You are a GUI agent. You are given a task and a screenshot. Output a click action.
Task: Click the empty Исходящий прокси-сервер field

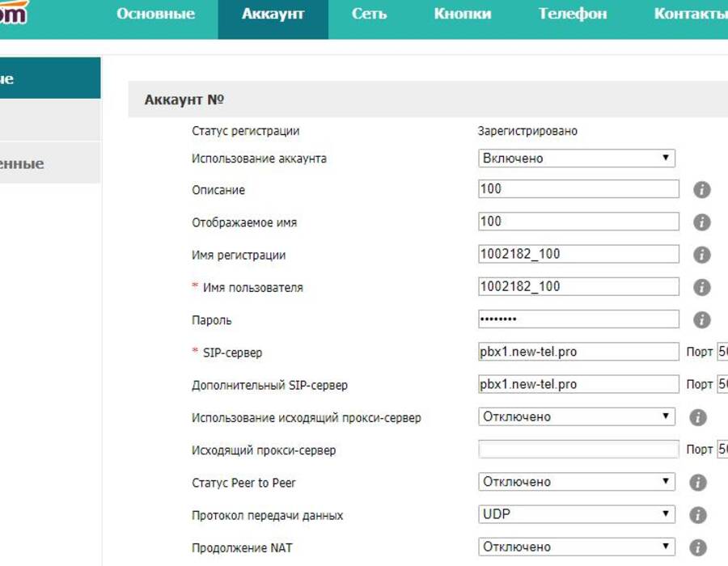pyautogui.click(x=578, y=449)
